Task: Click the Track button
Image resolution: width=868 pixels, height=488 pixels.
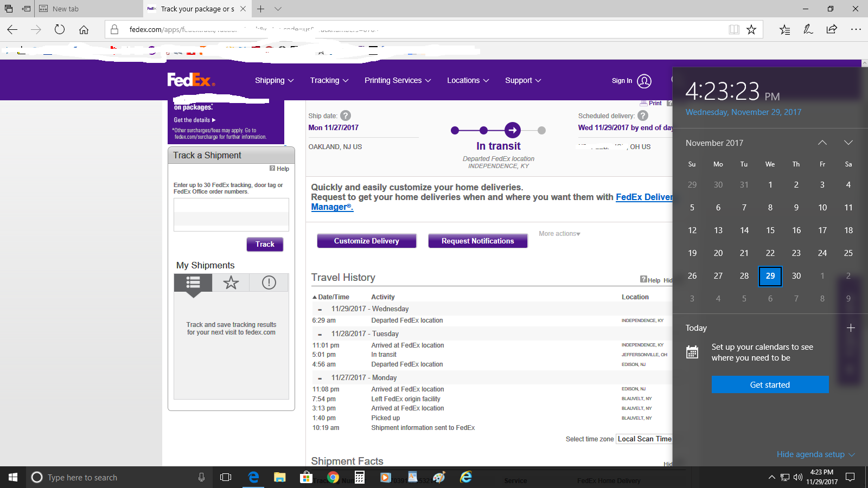Action: [x=265, y=244]
